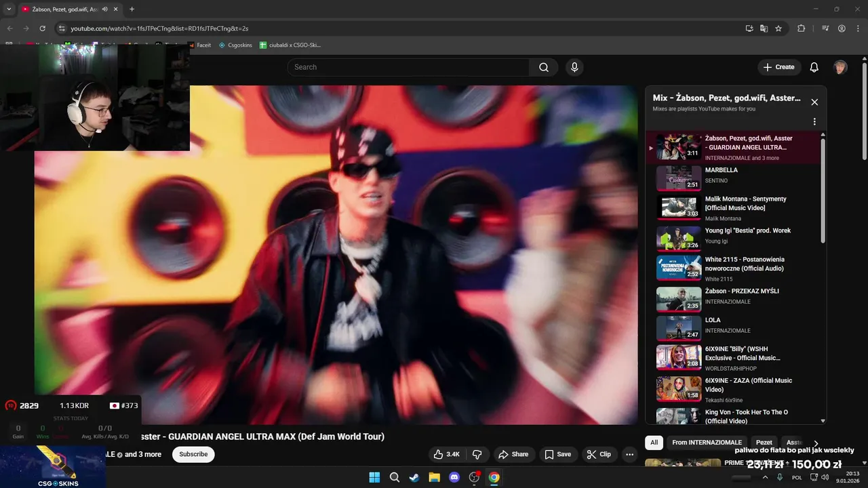
Task: Filter by From INTERNAZIOMALE chip
Action: pos(707,443)
